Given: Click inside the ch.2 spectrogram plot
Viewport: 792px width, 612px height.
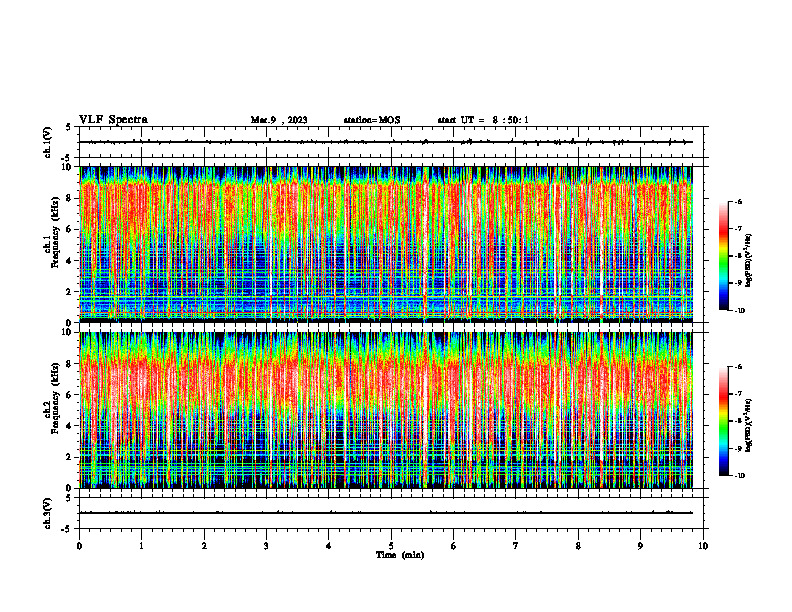Looking at the screenshot, I should (x=386, y=410).
